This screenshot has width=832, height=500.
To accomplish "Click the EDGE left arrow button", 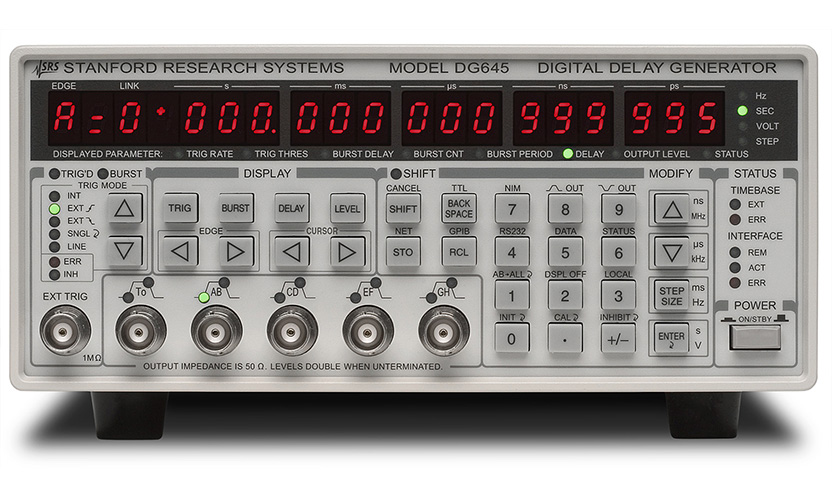I will [180, 252].
